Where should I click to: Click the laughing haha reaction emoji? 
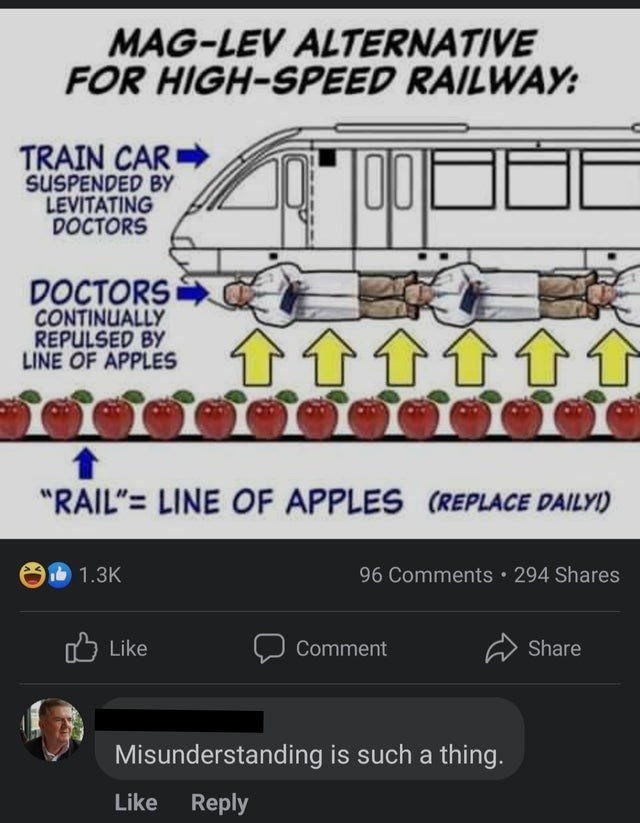point(32,575)
